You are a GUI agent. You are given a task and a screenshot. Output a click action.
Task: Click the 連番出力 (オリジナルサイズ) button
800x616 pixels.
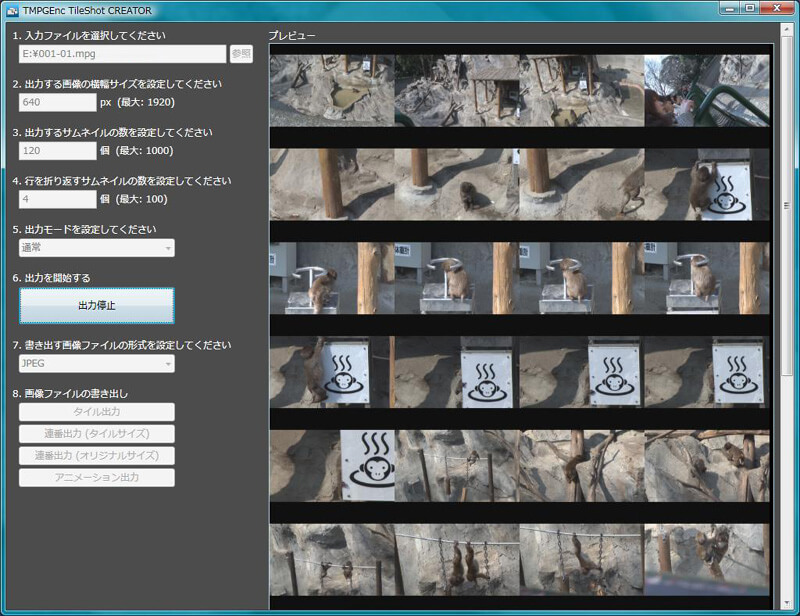click(x=96, y=455)
